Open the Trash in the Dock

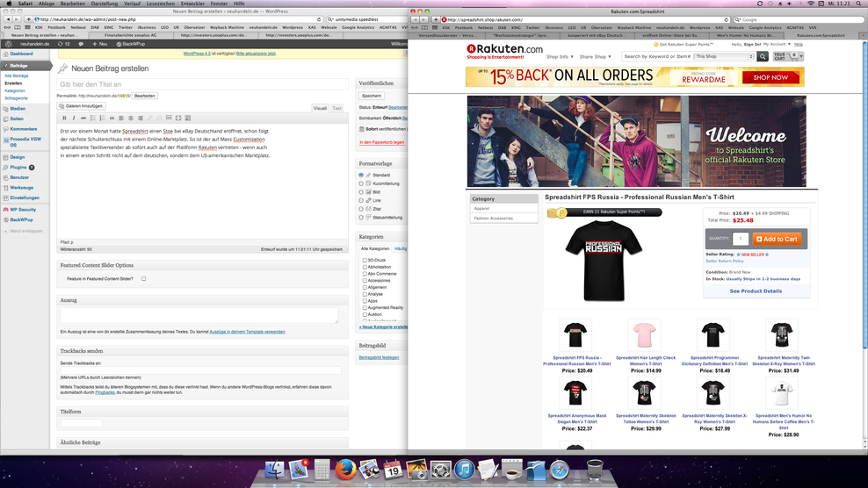(x=595, y=470)
